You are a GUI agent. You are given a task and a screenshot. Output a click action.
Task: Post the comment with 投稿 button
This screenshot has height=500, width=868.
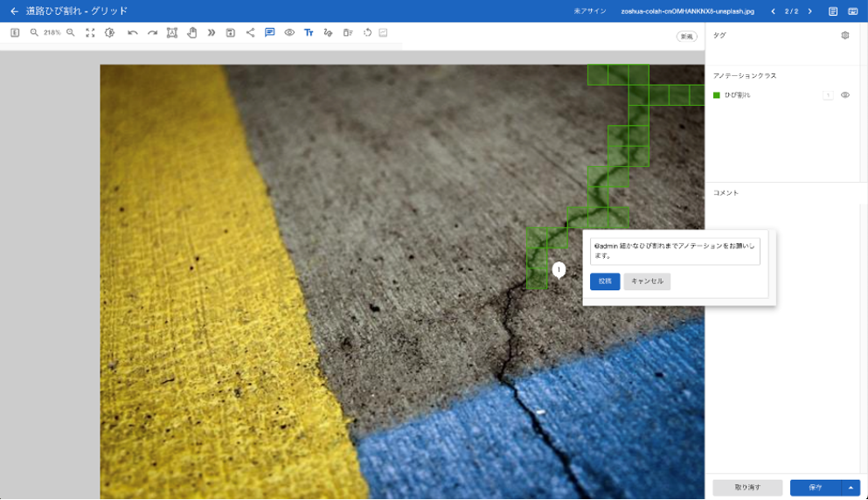tap(605, 281)
